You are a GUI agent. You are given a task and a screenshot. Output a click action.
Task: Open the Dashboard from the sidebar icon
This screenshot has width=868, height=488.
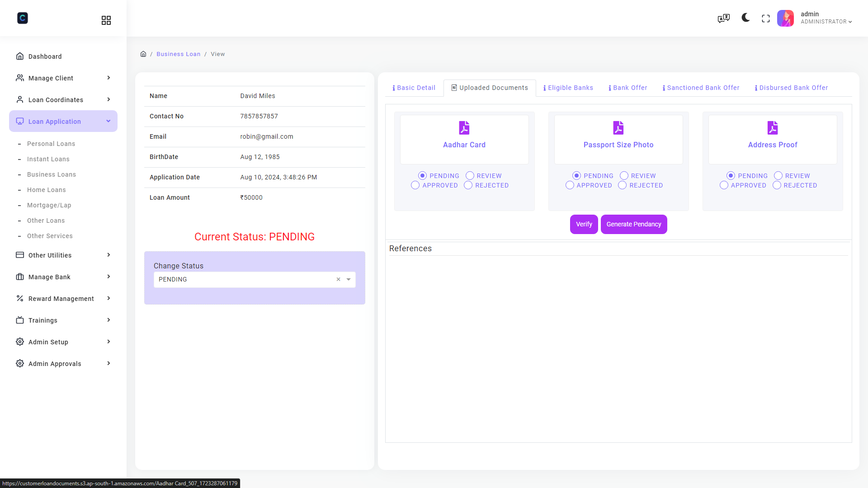pos(20,56)
